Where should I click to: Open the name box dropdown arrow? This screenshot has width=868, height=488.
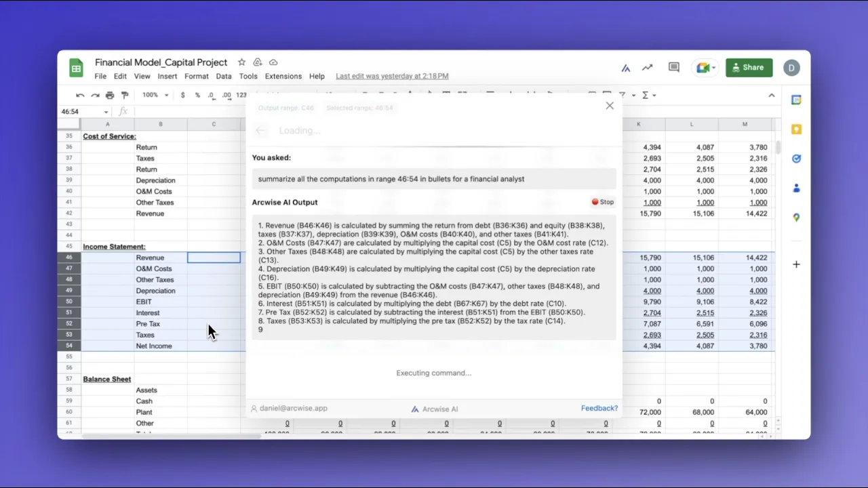point(106,112)
